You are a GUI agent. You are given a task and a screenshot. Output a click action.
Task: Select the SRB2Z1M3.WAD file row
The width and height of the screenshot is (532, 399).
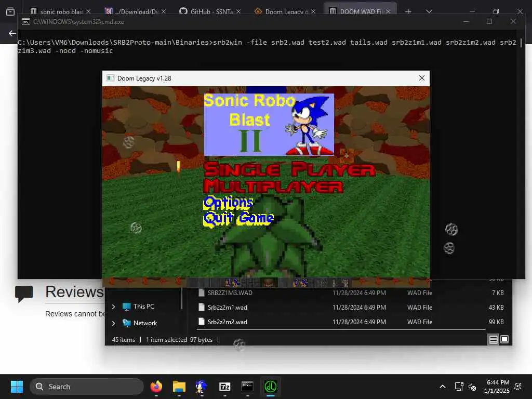pos(351,293)
